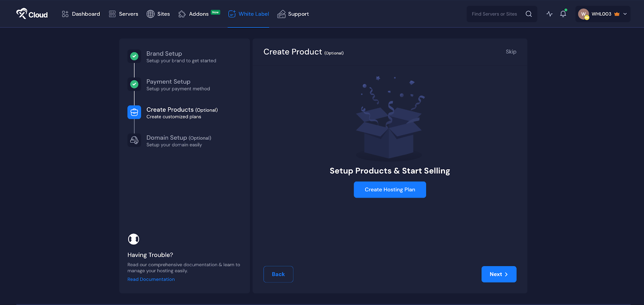Focus the Find Servers or Sites field
The image size is (644, 305).
pos(495,14)
